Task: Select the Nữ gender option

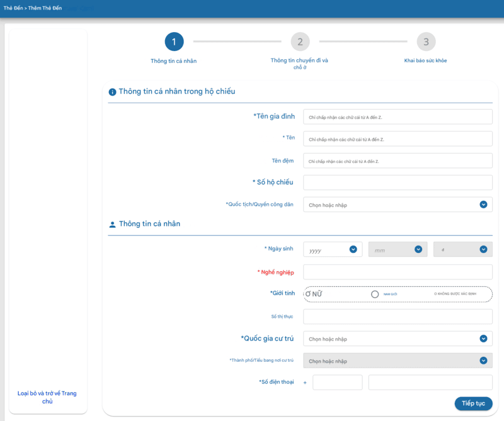Action: click(x=314, y=294)
